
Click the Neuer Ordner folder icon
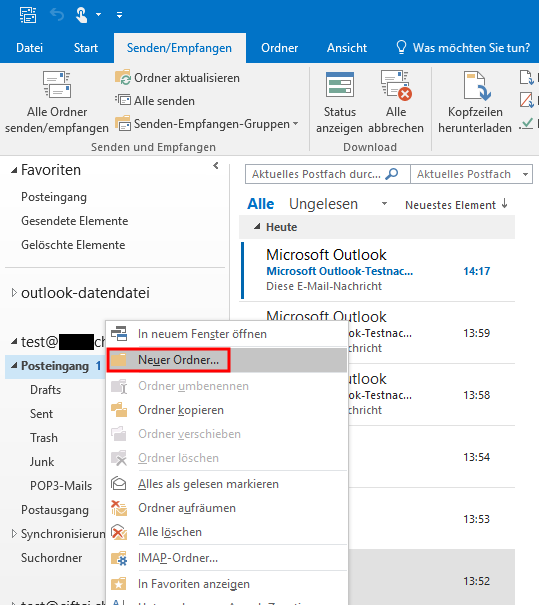point(119,360)
